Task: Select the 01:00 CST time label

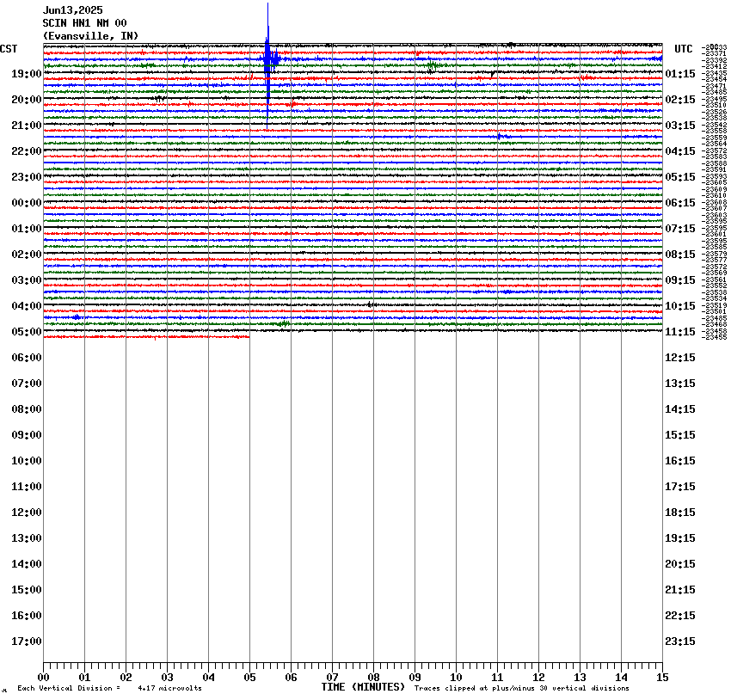Action: 27,229
